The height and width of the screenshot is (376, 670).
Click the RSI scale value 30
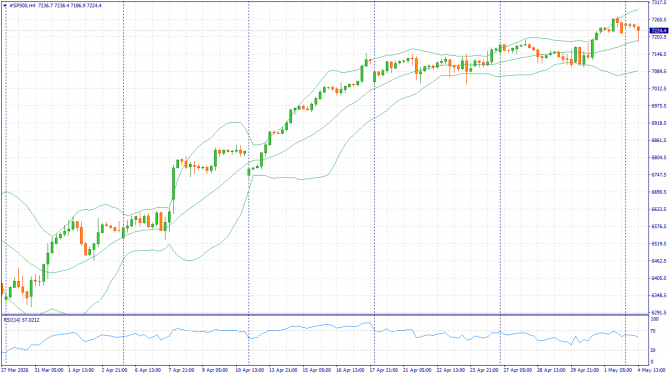(x=654, y=350)
